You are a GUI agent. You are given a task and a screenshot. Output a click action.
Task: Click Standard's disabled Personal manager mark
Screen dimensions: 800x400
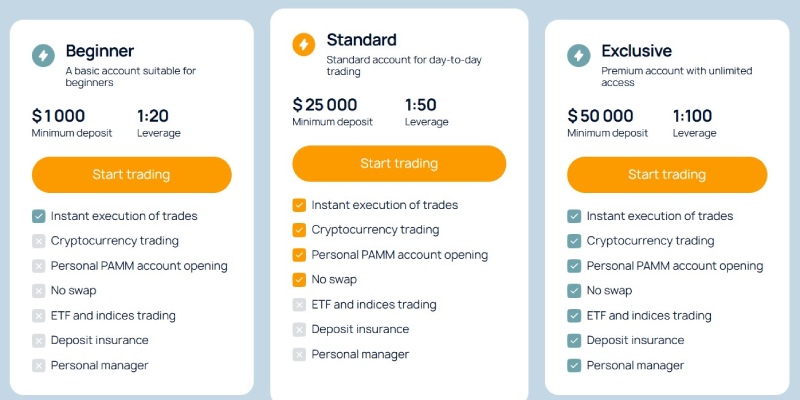click(299, 355)
